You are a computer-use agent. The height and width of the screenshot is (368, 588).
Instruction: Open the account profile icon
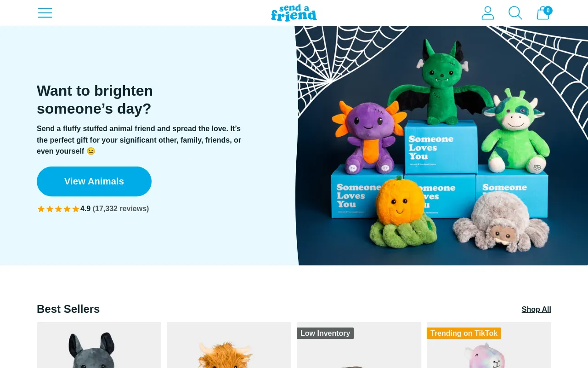click(488, 13)
